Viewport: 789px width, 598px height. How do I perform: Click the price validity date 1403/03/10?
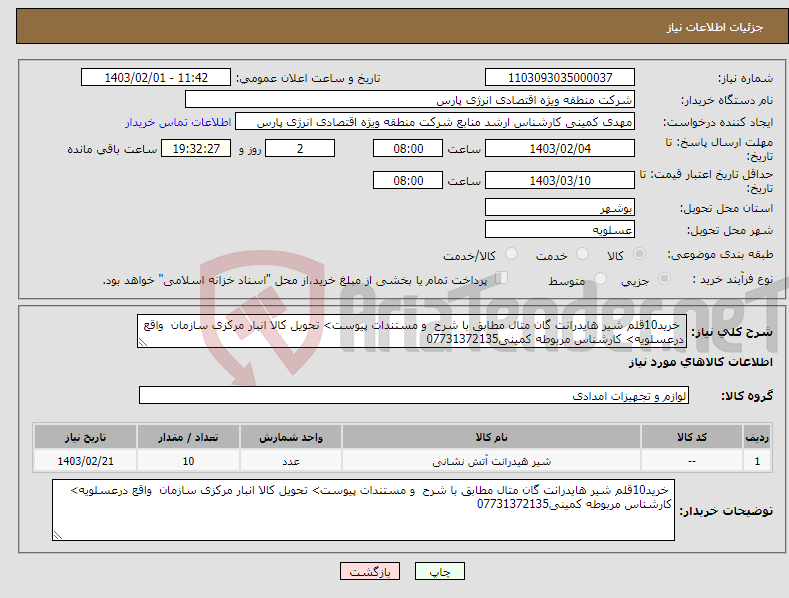click(560, 180)
